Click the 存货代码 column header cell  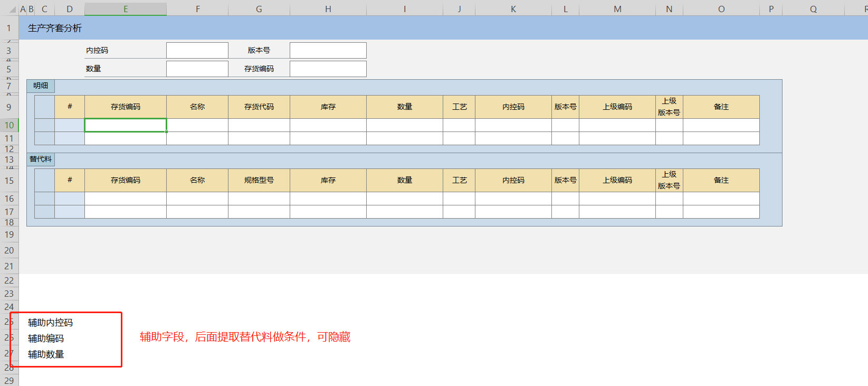(259, 107)
